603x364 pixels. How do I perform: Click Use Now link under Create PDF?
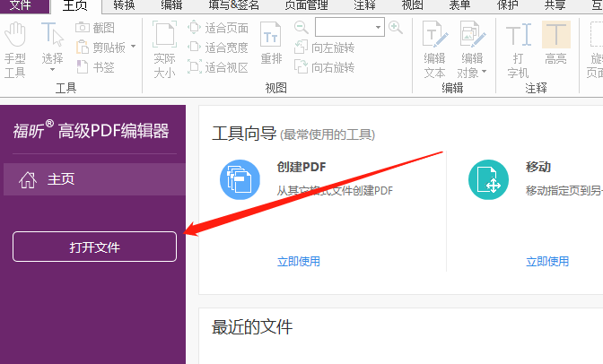pyautogui.click(x=299, y=262)
